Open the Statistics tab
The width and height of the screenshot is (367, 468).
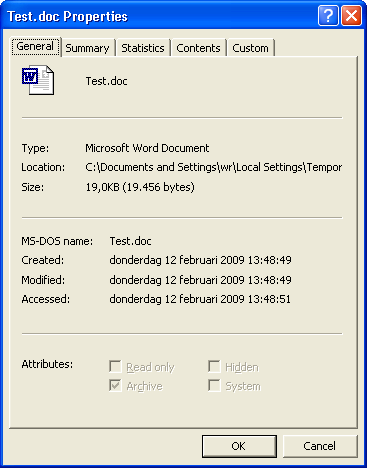[x=143, y=48]
